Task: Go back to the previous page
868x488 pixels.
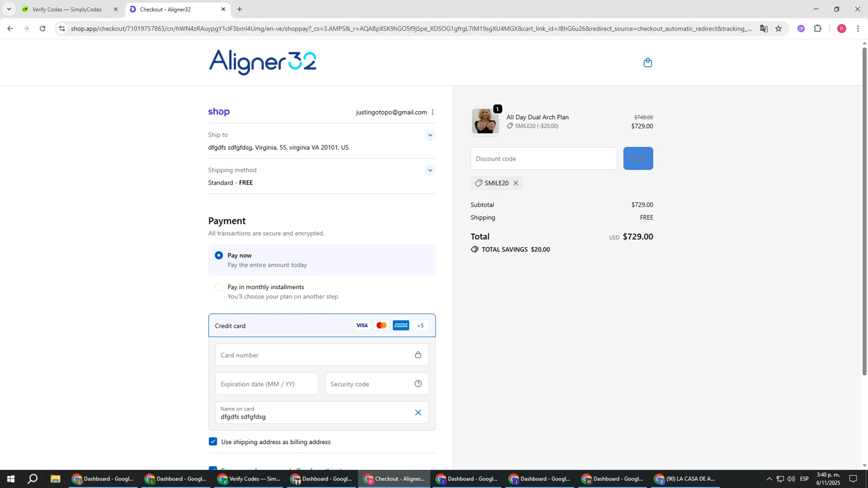Action: pos(10,28)
